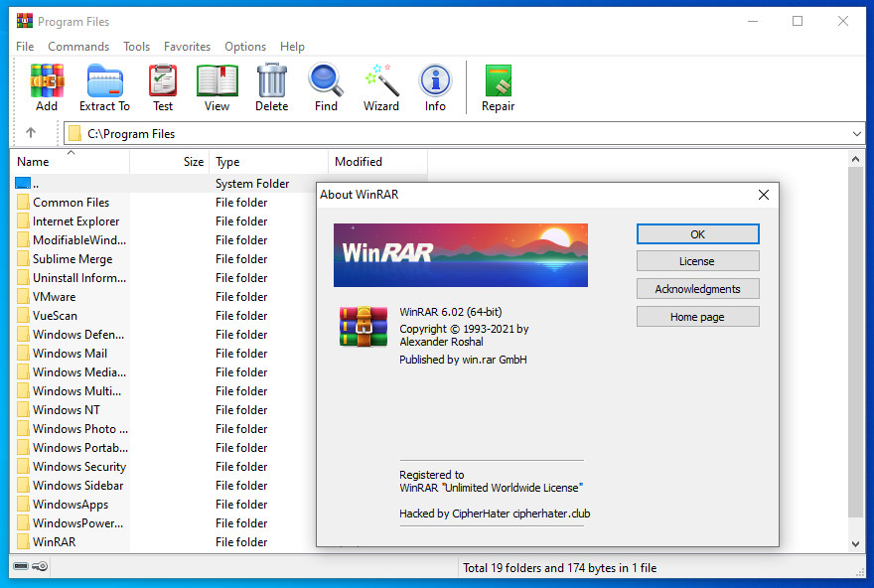Click the folder icon of Sublime Merge
The height and width of the screenshot is (588, 874).
(23, 258)
